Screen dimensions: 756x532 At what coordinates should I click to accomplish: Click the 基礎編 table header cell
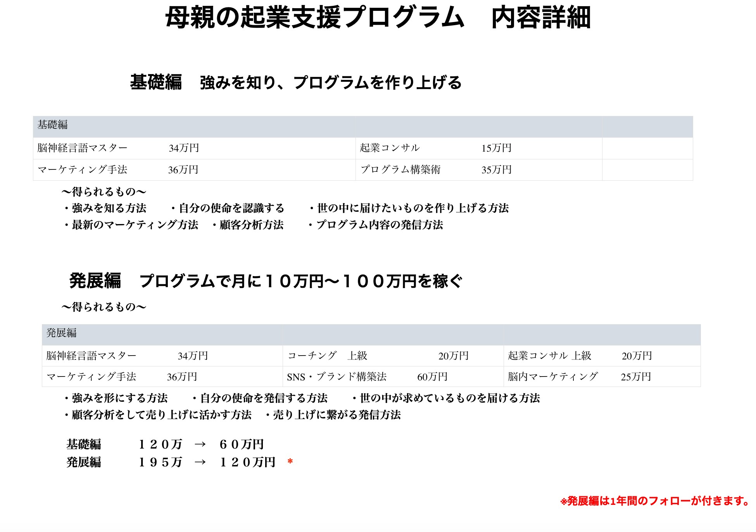194,127
